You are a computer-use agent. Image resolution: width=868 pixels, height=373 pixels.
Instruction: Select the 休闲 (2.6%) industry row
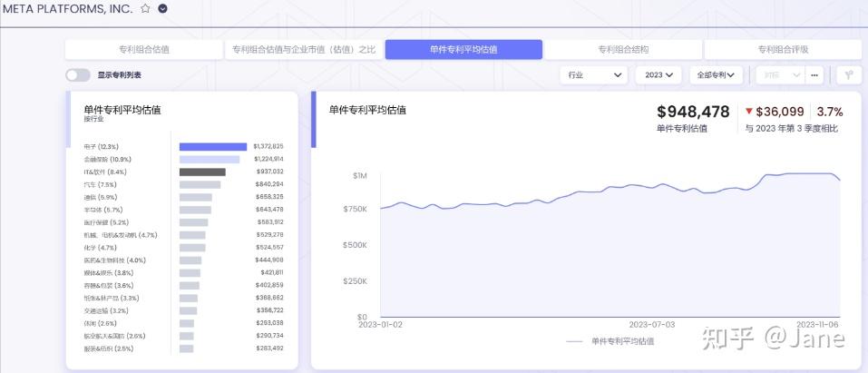(x=184, y=324)
